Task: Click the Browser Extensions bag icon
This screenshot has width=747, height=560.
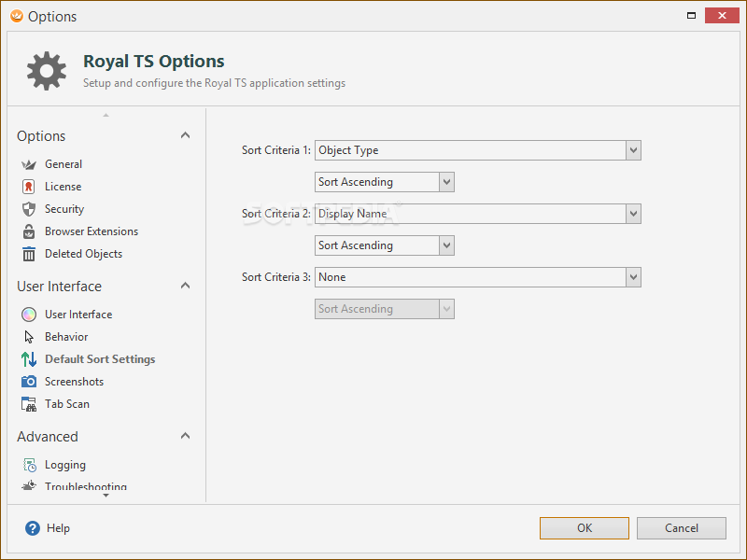Action: (x=29, y=231)
